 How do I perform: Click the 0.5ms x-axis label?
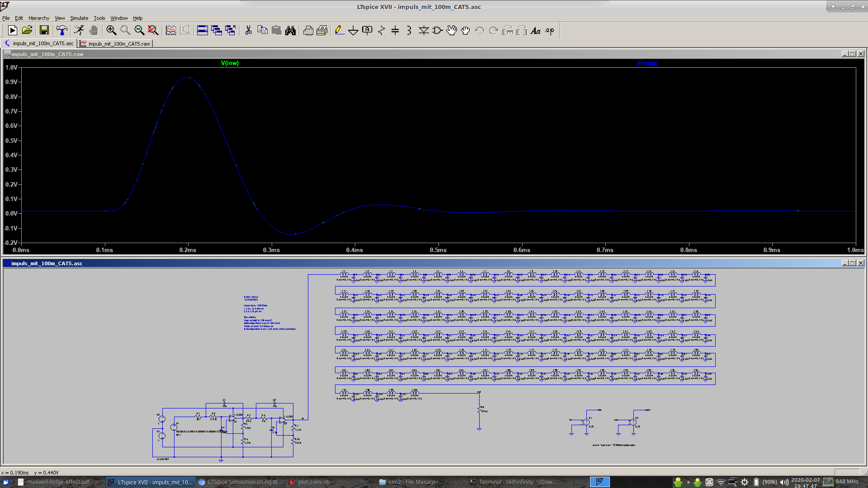pos(438,250)
